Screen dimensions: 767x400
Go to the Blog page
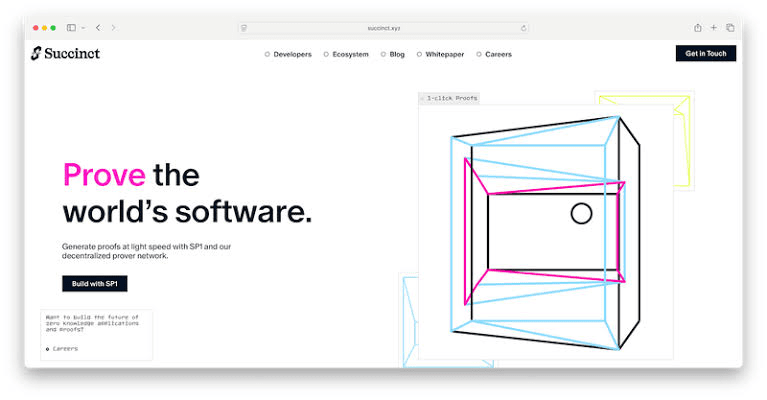393,54
